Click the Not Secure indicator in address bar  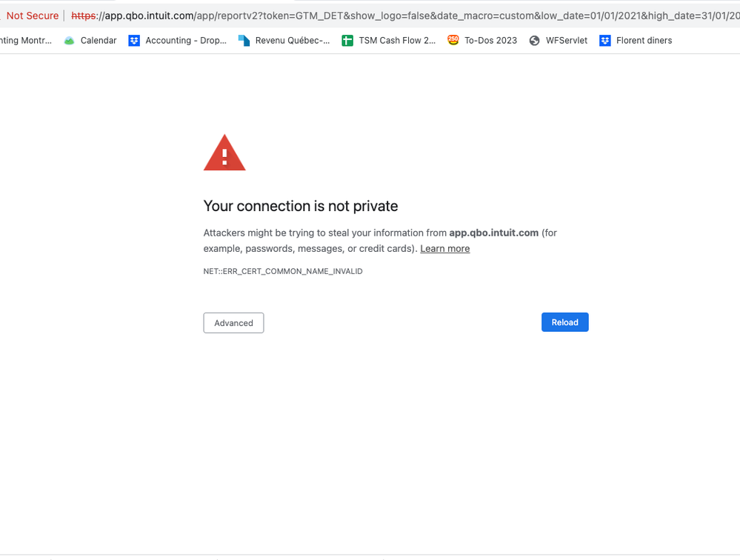[x=32, y=16]
